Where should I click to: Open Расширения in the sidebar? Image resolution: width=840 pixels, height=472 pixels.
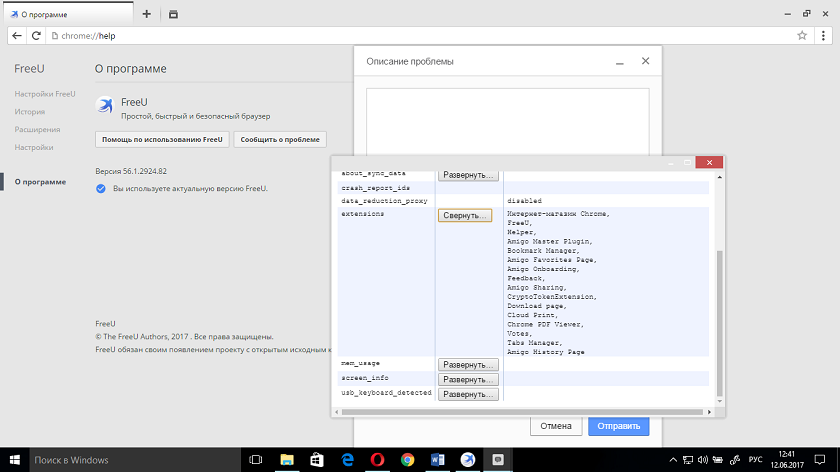[x=37, y=129]
